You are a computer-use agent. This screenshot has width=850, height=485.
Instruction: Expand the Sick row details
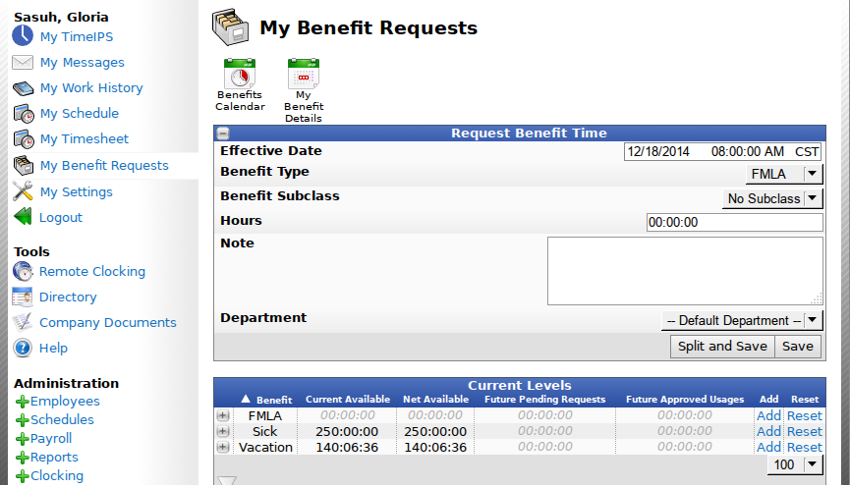[223, 431]
